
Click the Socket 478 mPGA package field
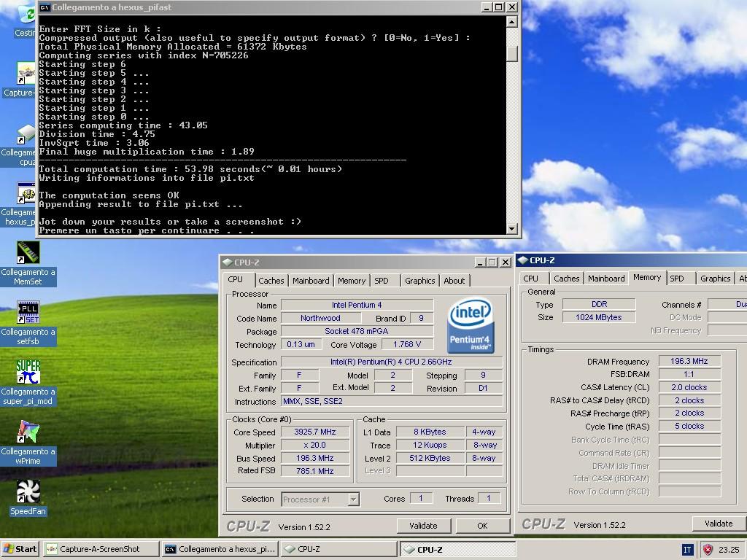point(357,331)
